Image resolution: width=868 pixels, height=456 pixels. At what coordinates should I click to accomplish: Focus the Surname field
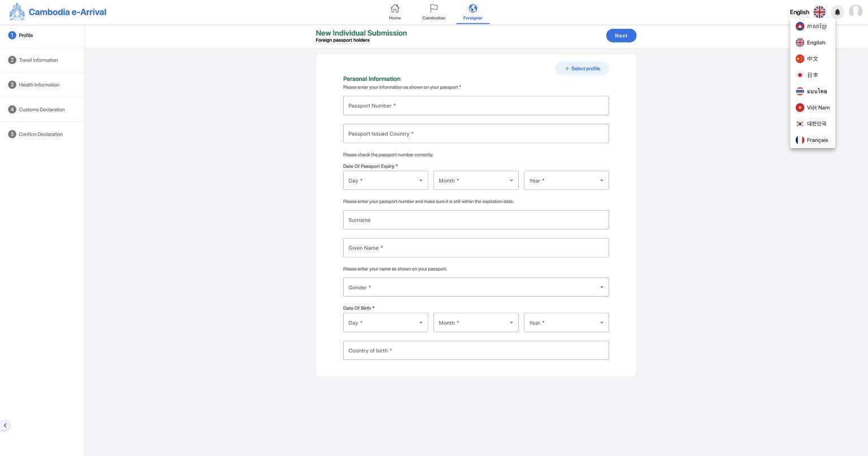pos(476,220)
